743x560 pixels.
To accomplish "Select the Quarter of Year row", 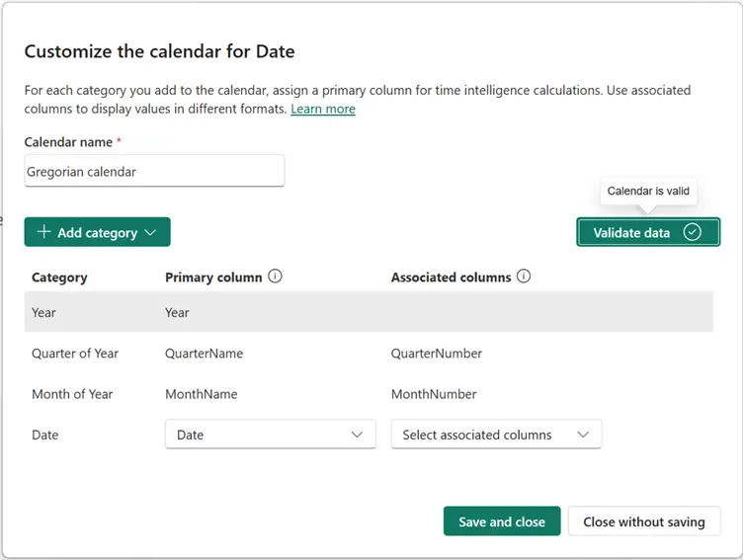I will click(75, 353).
